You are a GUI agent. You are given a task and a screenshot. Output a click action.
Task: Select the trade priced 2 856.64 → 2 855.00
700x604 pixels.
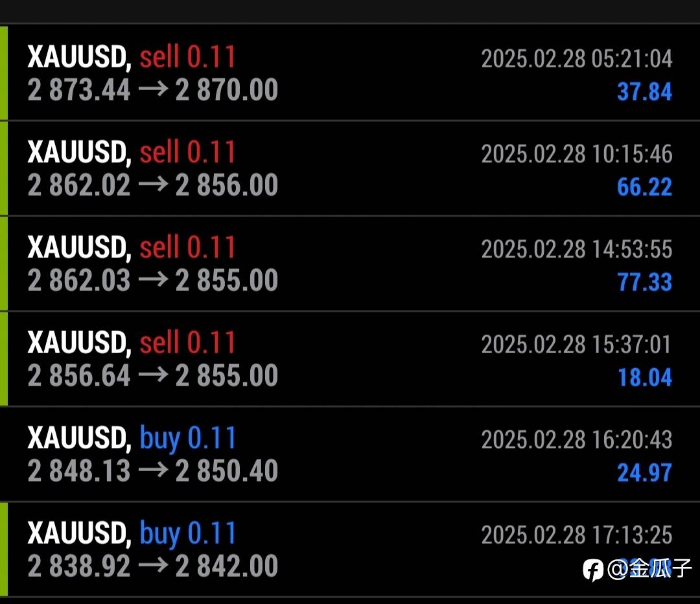(x=153, y=376)
